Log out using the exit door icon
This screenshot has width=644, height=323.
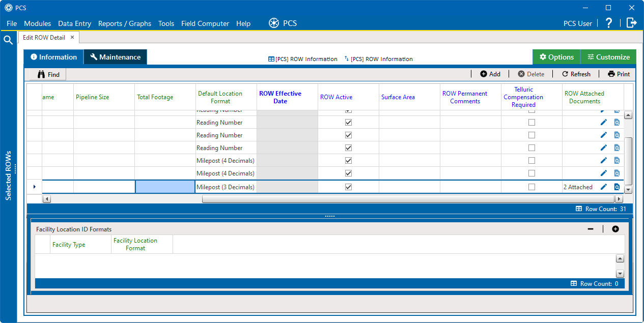pyautogui.click(x=632, y=23)
